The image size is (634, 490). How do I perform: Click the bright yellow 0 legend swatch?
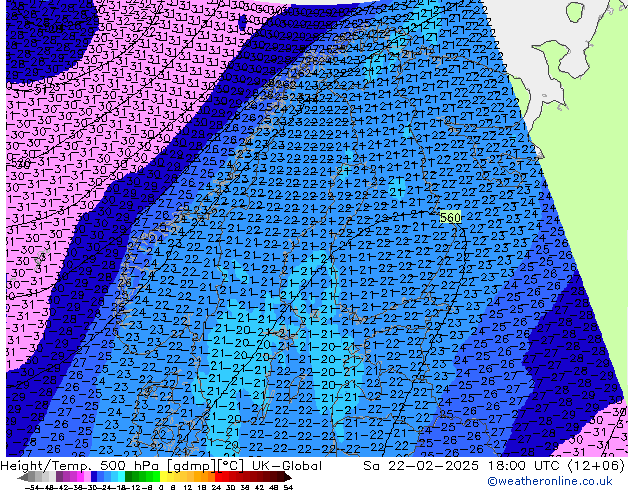163,478
